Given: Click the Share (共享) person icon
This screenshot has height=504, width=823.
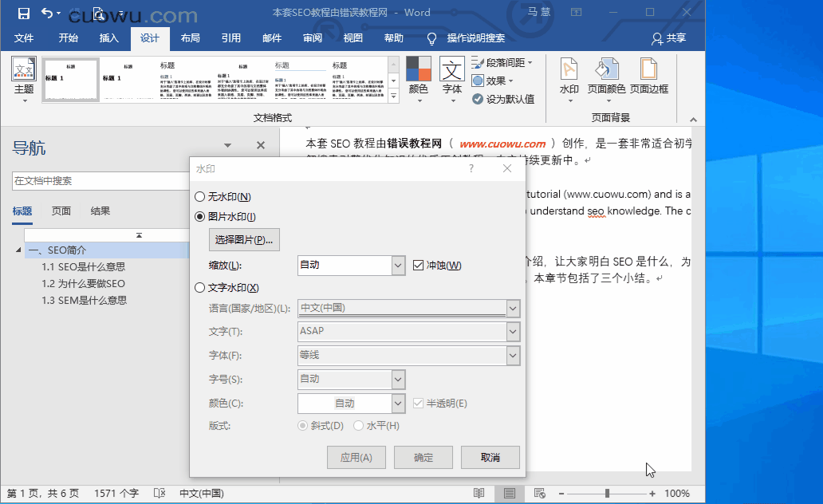Looking at the screenshot, I should (657, 38).
